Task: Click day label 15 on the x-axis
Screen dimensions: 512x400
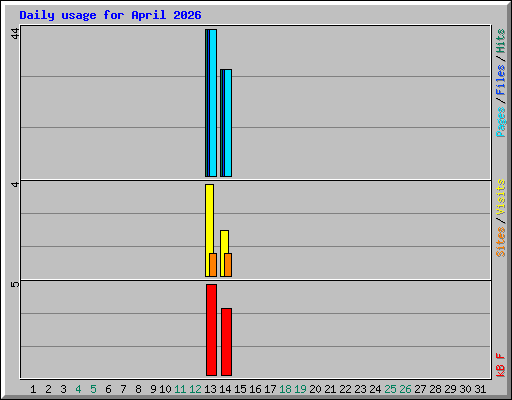Action: point(240,389)
